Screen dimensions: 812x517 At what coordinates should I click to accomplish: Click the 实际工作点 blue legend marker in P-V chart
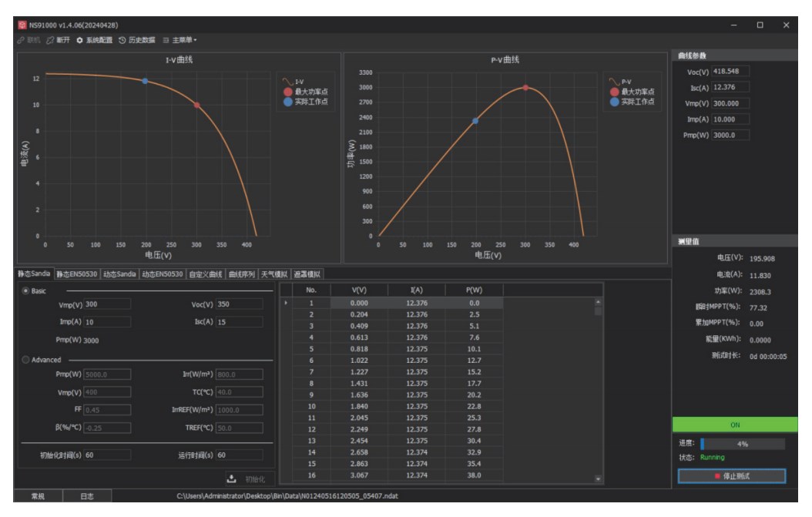pyautogui.click(x=614, y=102)
